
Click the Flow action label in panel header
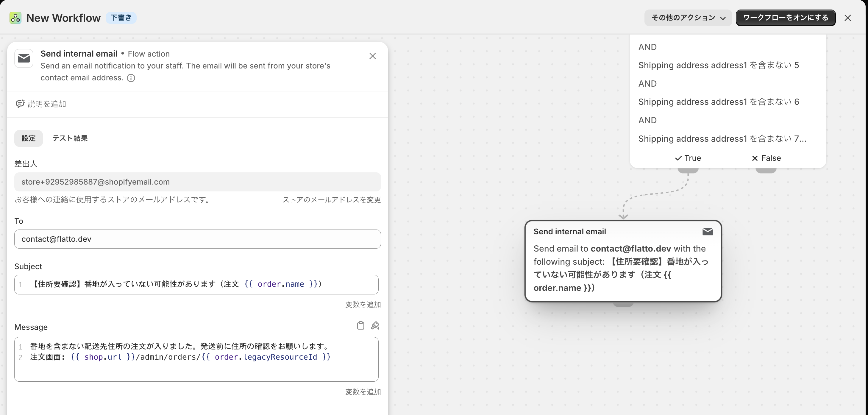pos(149,54)
